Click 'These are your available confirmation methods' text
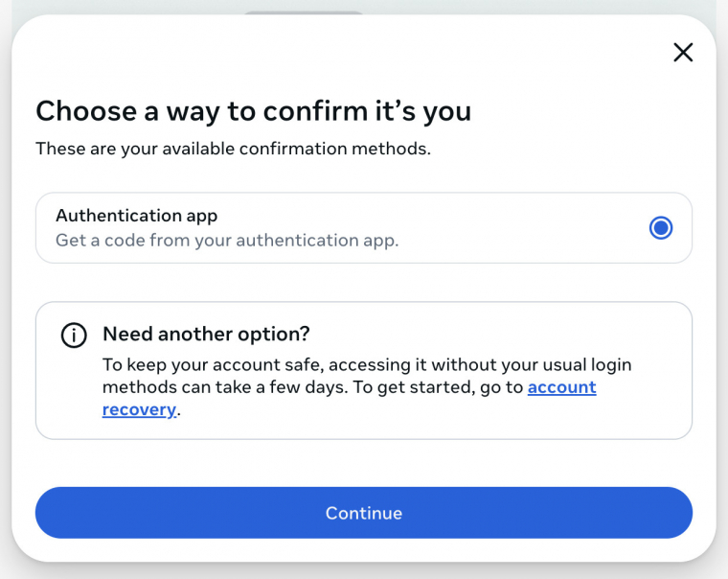Viewport: 728px width, 579px height. 233,149
